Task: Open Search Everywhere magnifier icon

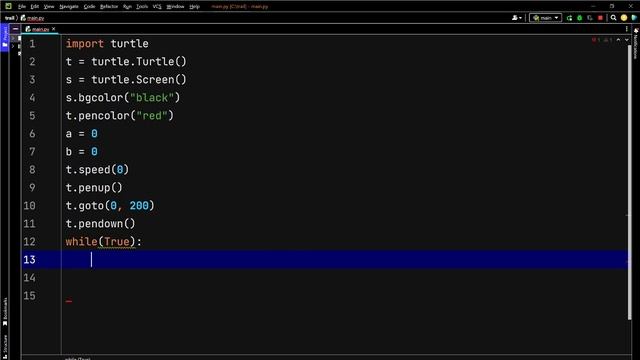Action: (613, 18)
